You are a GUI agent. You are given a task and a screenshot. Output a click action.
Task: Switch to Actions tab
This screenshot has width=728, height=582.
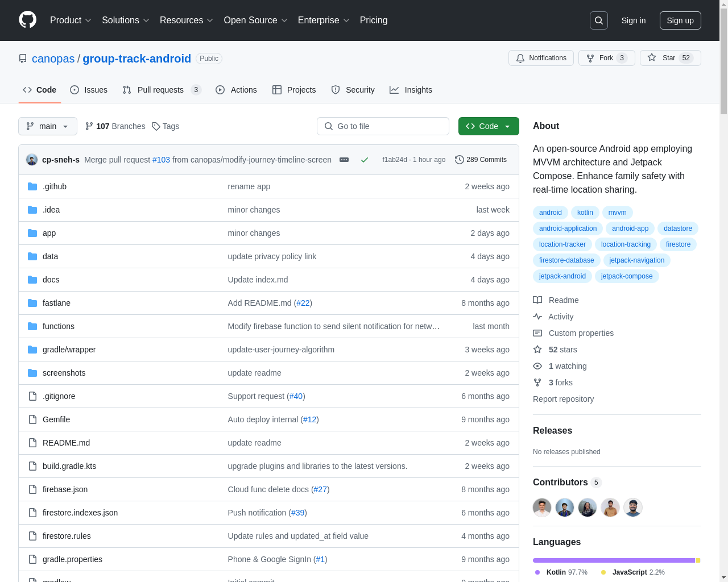pos(236,90)
